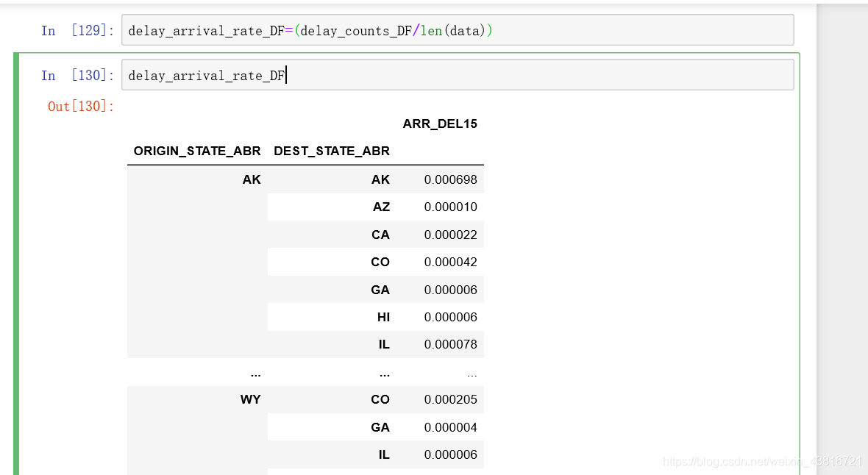The height and width of the screenshot is (475, 868).
Task: Select the value 0.000078
Action: tap(451, 344)
